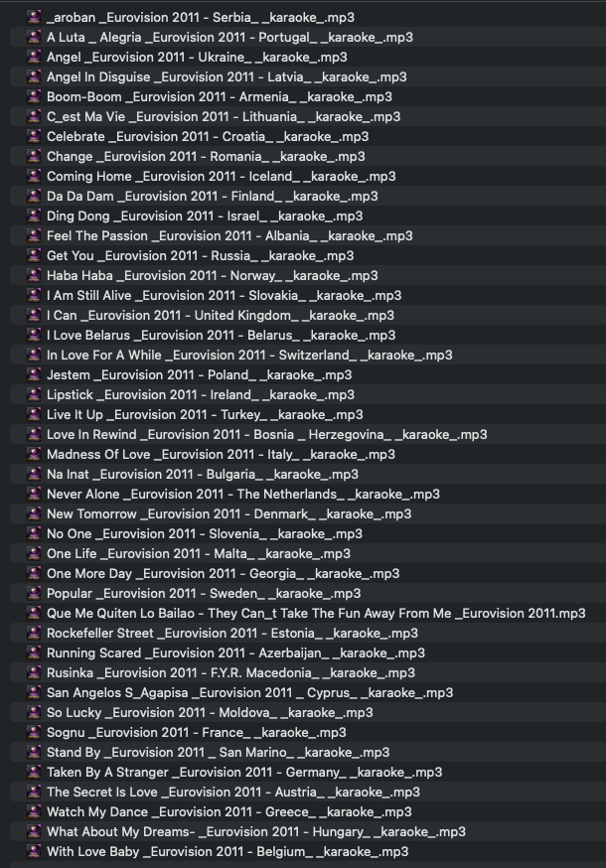The width and height of the screenshot is (606, 868).
Task: Select the With Love Baby Belgium file
Action: point(227,852)
